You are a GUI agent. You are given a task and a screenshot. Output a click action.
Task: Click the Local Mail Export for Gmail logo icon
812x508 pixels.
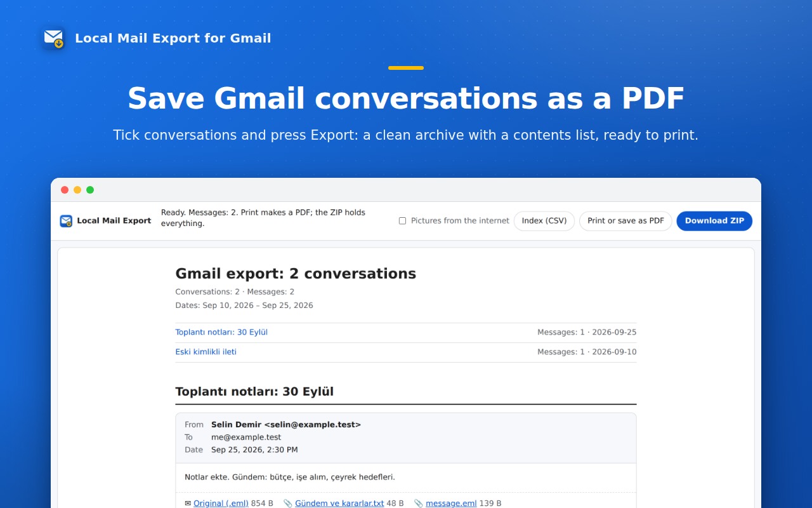tap(53, 38)
